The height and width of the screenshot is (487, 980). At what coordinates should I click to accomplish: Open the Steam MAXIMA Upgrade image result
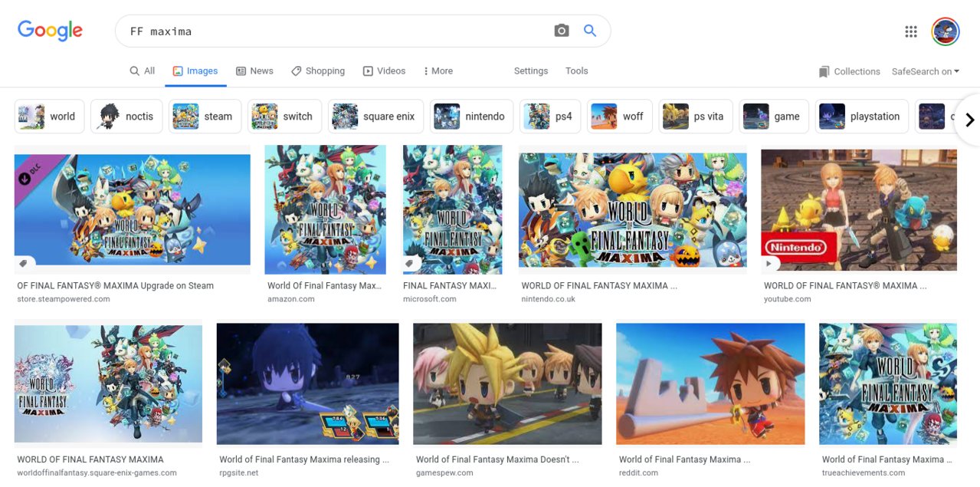pyautogui.click(x=133, y=209)
